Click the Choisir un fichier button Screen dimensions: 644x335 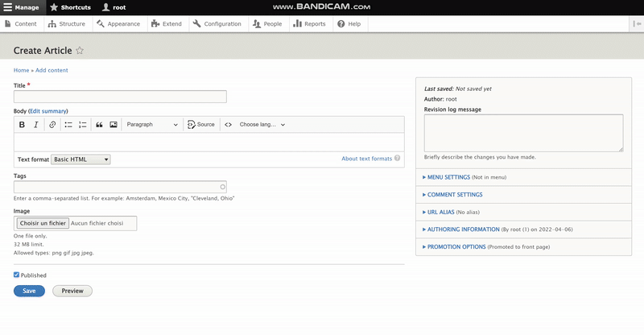[x=43, y=223]
